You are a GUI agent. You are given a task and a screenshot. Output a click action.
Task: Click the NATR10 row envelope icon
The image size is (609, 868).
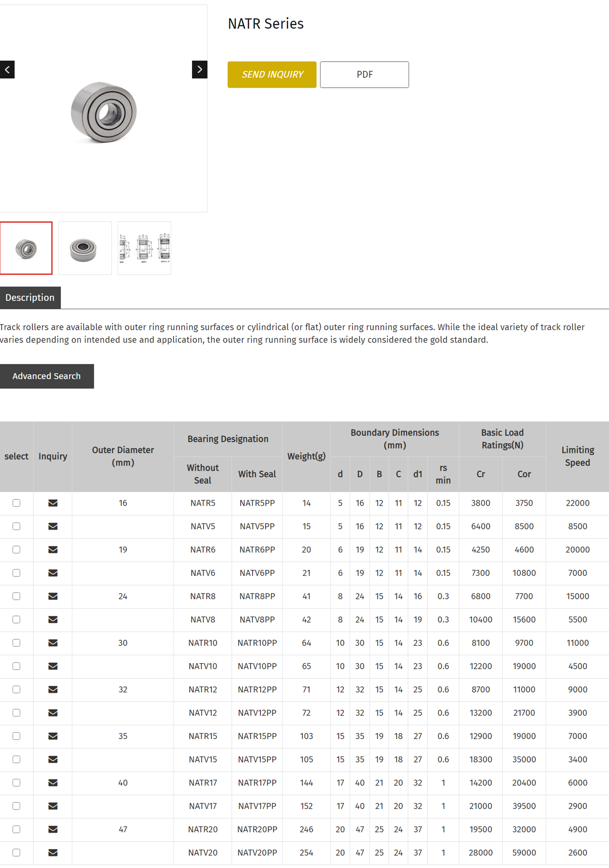coord(53,643)
